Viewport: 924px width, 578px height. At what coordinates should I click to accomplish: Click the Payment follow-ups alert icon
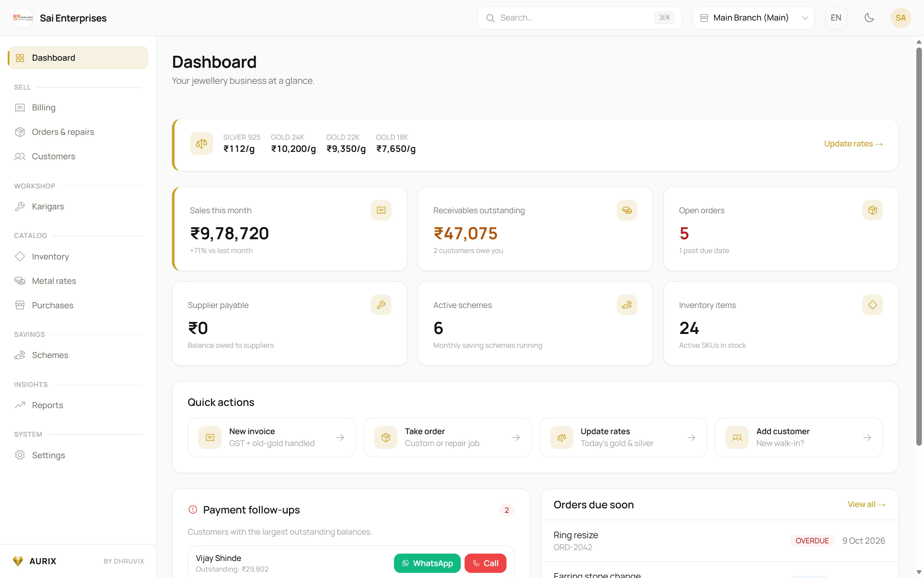tap(193, 510)
